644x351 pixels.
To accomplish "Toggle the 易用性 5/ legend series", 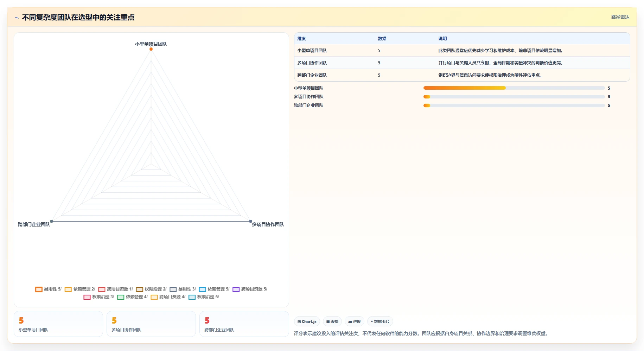I will point(49,289).
